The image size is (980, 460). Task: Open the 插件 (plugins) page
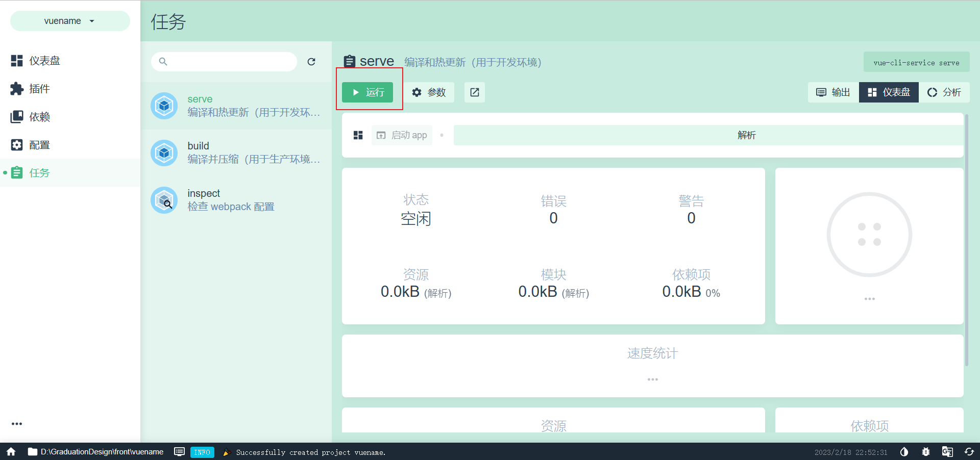tap(39, 88)
